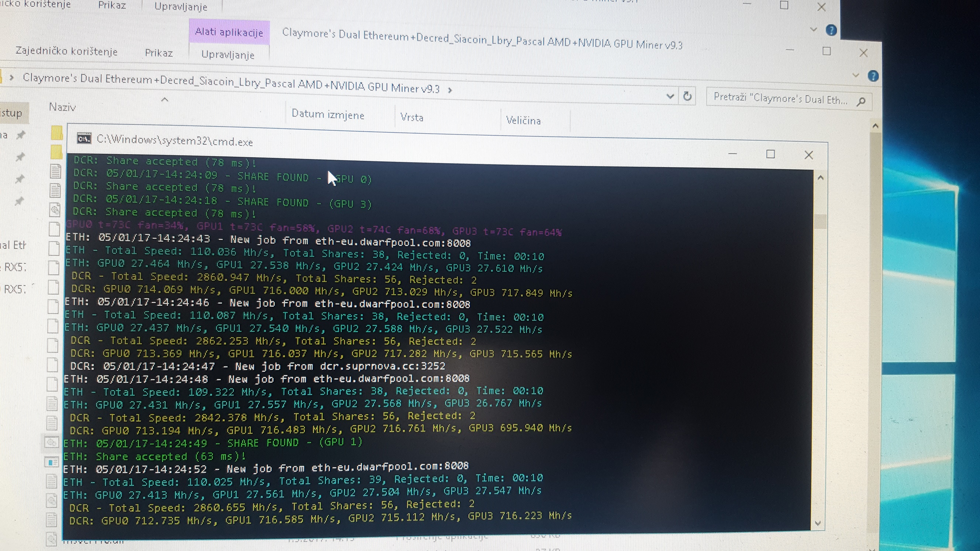The image size is (980, 551).
Task: Collapse the ribbon with the chevron
Action: tap(856, 75)
